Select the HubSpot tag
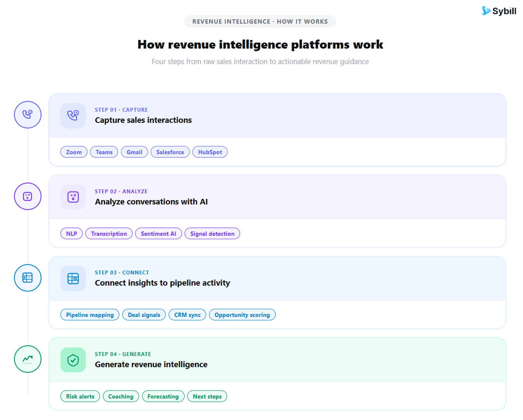Viewport: 523px width, 420px height. (210, 152)
